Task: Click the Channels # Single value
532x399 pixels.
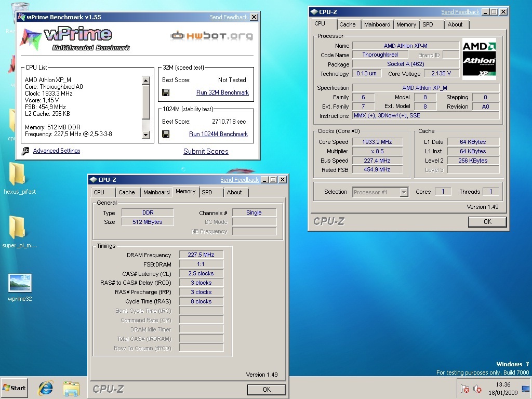Action: click(x=254, y=212)
